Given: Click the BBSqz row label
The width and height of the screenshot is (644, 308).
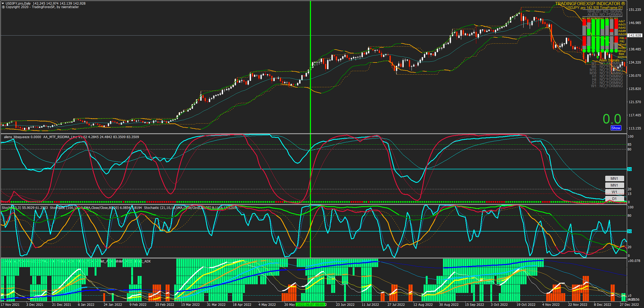Looking at the screenshot, I should click(x=622, y=51).
